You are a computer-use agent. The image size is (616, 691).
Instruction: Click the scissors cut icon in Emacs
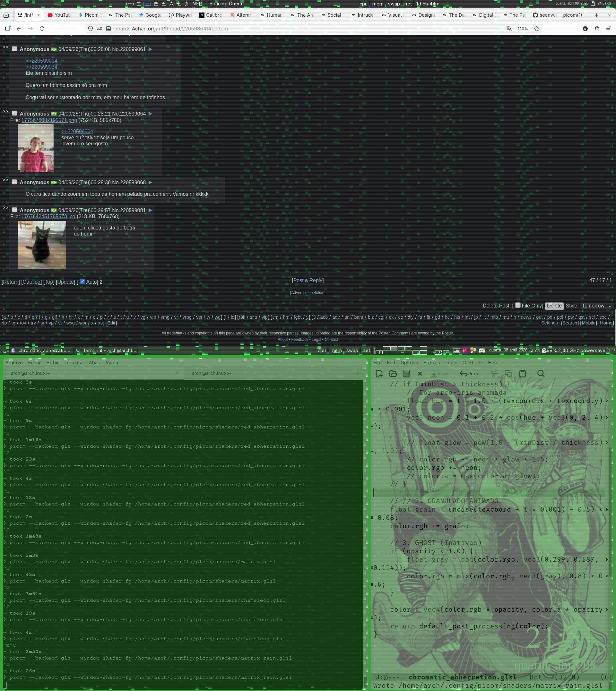494,373
